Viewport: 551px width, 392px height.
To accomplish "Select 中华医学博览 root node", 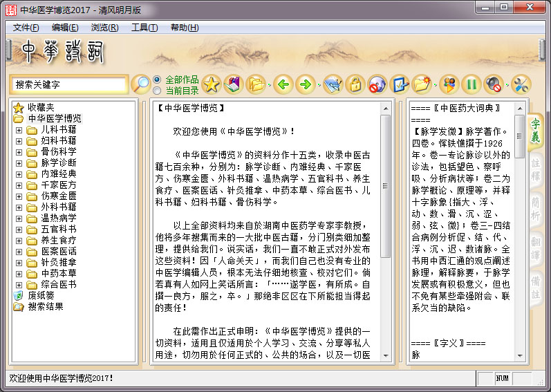I will pos(55,118).
